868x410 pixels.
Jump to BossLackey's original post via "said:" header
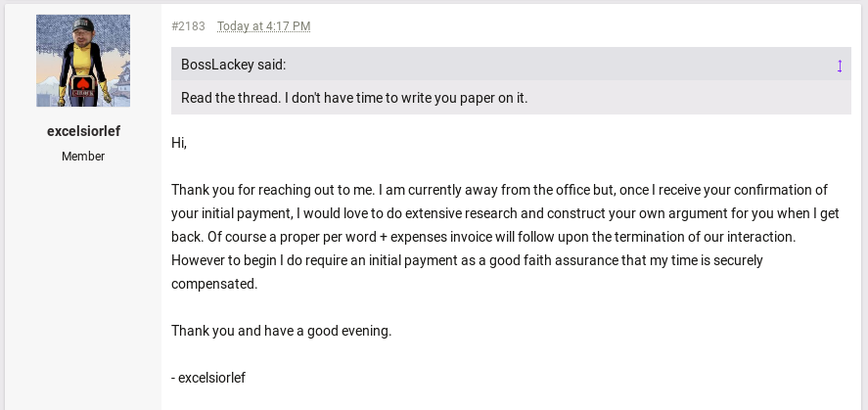click(234, 65)
